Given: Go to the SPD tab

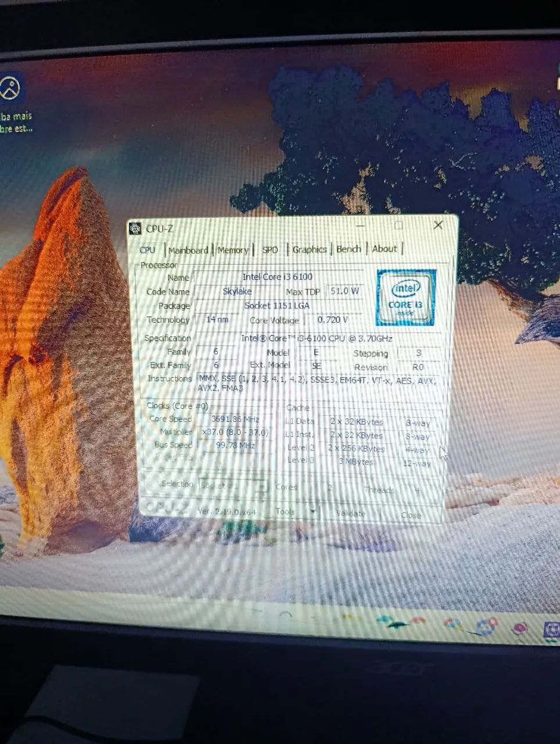Looking at the screenshot, I should click(x=270, y=250).
